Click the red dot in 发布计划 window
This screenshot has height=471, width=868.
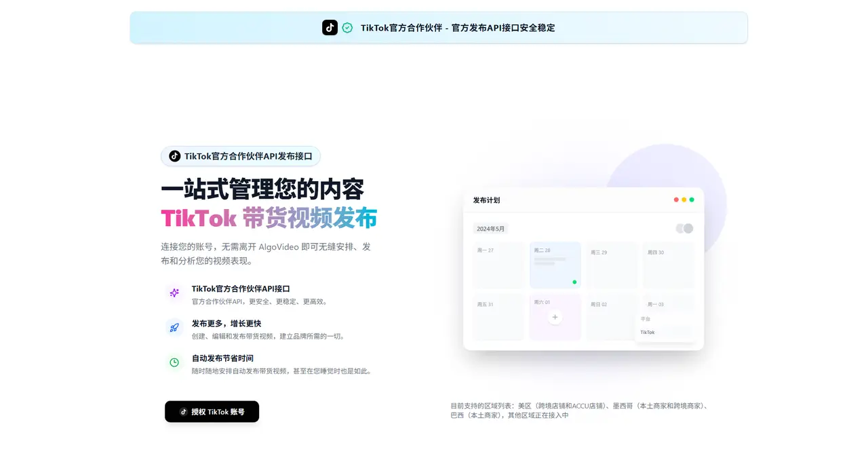coord(676,200)
